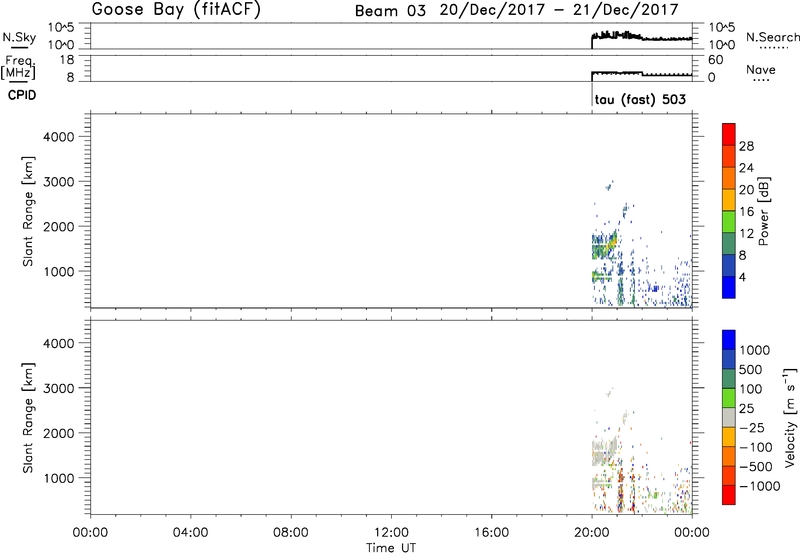
Task: Select the "tau (fast) 503" CPID annotation
Action: pos(640,99)
